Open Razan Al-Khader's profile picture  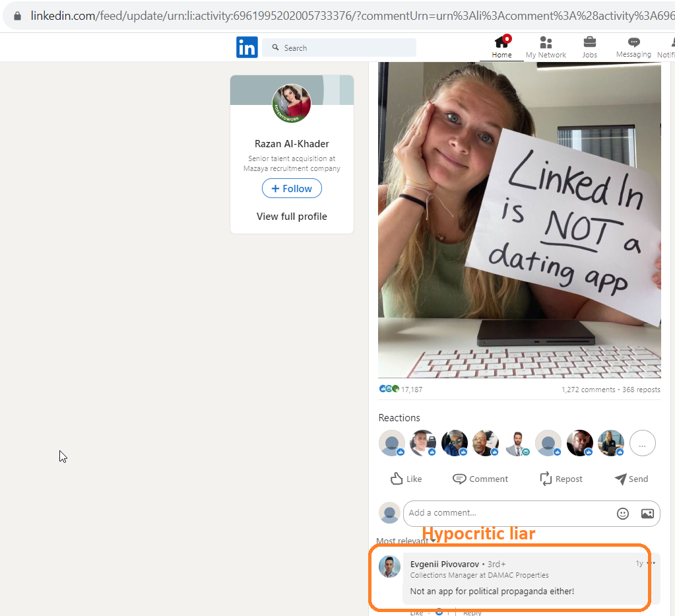(292, 104)
